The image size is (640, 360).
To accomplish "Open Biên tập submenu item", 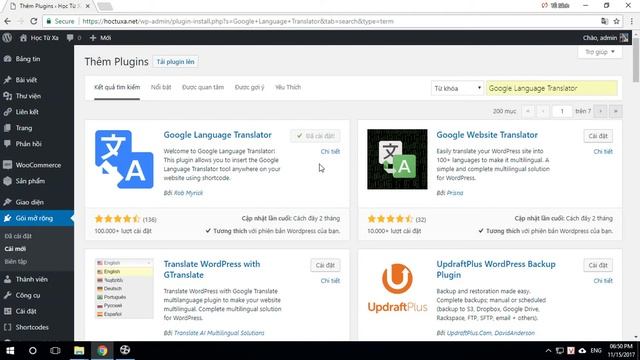I will coord(16,261).
